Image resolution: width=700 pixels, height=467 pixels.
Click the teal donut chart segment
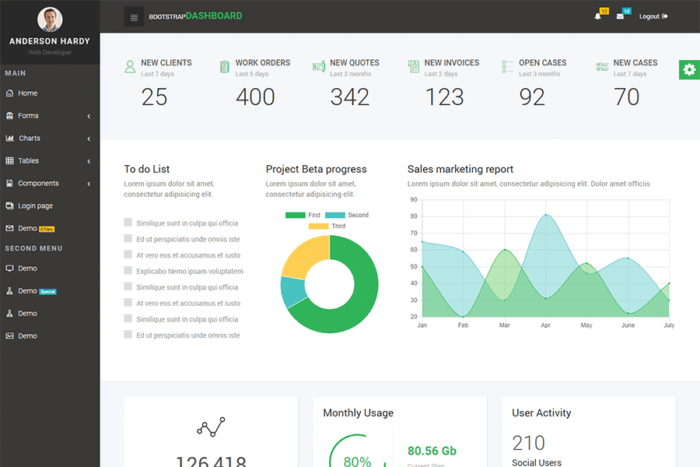coord(292,292)
